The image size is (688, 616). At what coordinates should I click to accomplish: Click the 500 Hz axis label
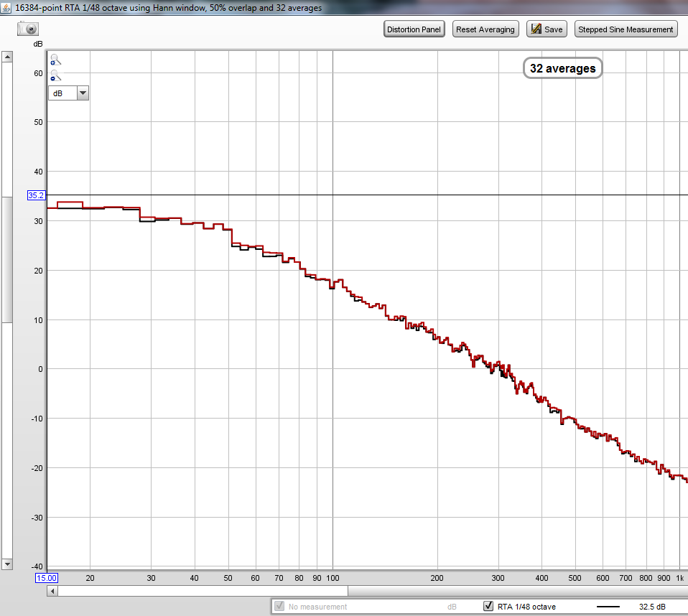pos(575,578)
